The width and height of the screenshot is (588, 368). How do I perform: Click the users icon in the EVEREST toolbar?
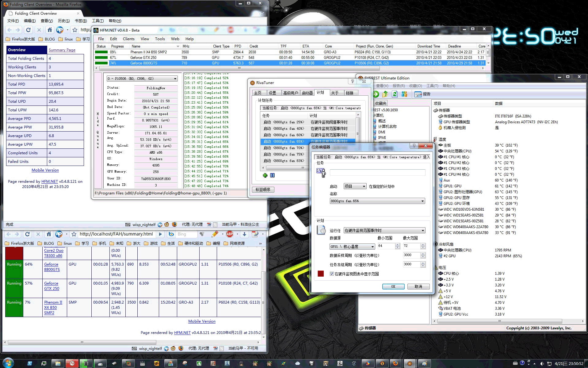pyautogui.click(x=404, y=94)
